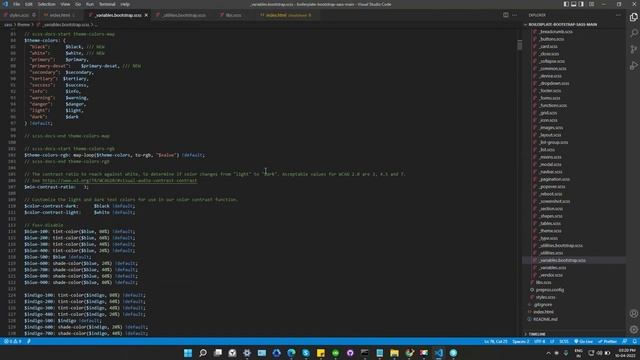Click errors and warnings status item
Viewport: 640px width, 360px height.
coord(12,341)
